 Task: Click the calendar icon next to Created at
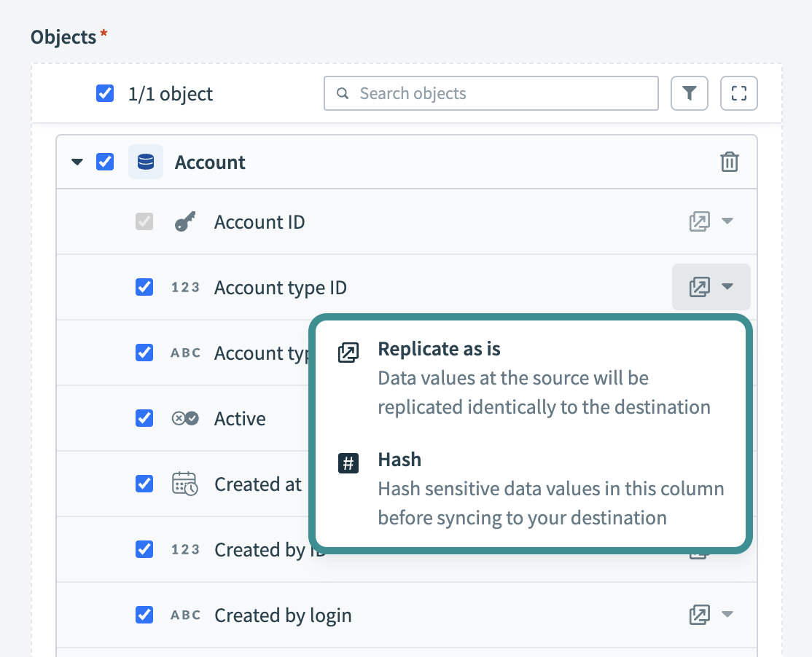tap(185, 484)
